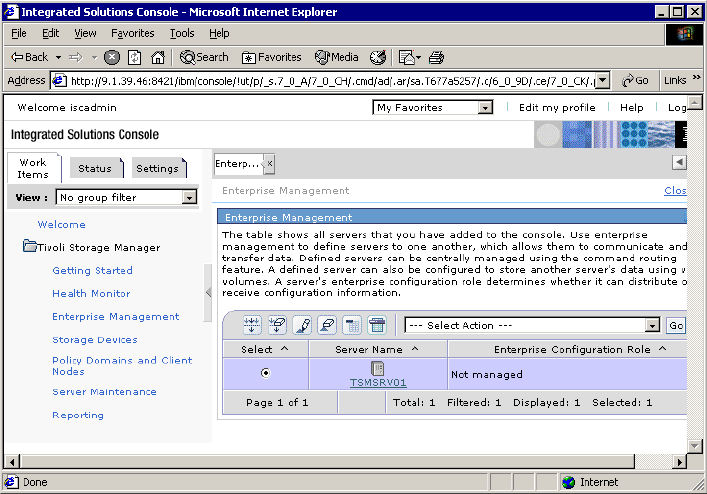The height and width of the screenshot is (494, 707).
Task: Open the Server Maintenance link
Action: click(104, 392)
